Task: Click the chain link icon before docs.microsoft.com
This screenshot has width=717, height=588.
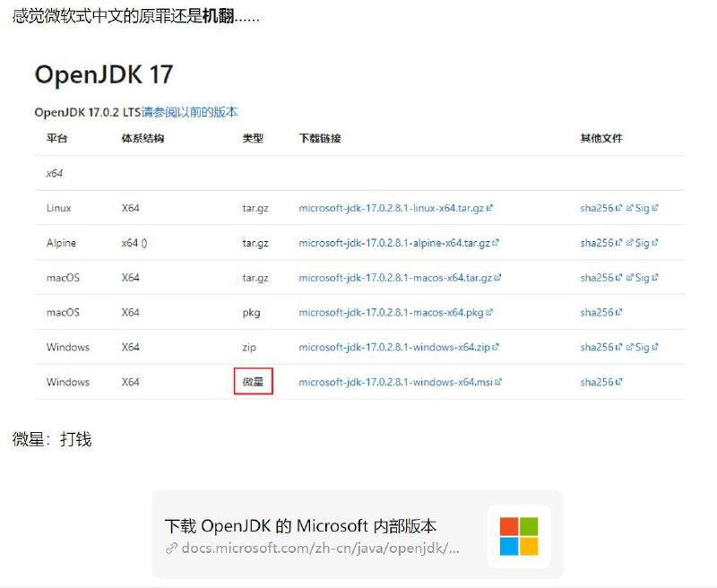Action: coord(171,548)
